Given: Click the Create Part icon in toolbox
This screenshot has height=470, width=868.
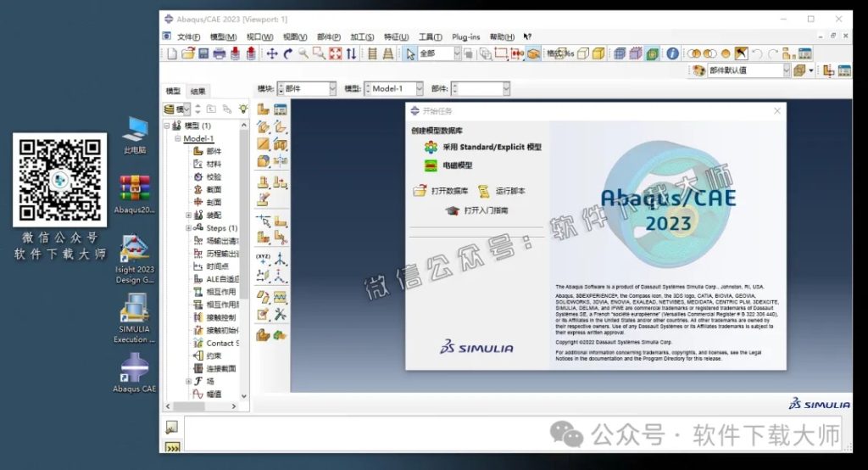Looking at the screenshot, I should point(263,109).
